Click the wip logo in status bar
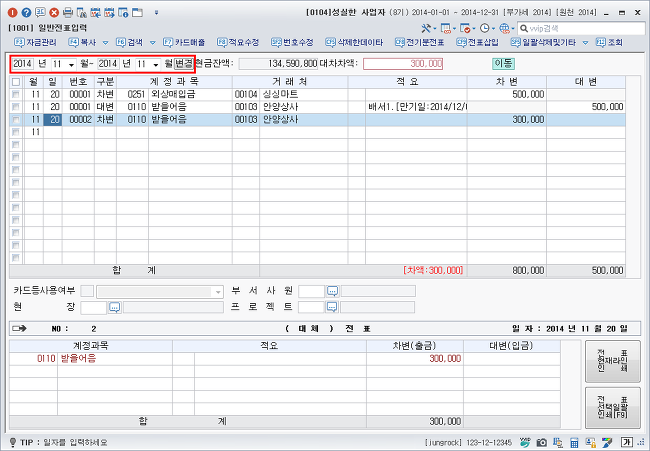This screenshot has height=451, width=650. point(525,442)
